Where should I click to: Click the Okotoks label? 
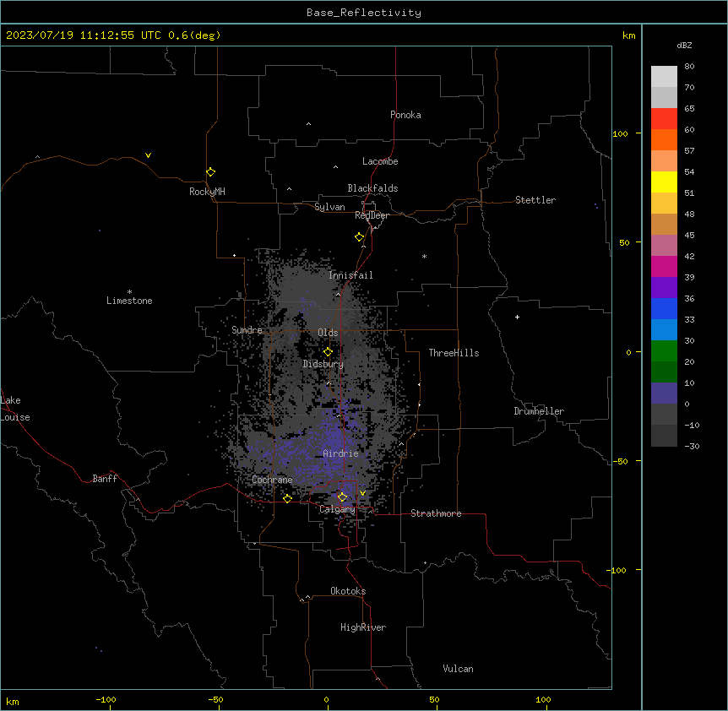pos(348,591)
